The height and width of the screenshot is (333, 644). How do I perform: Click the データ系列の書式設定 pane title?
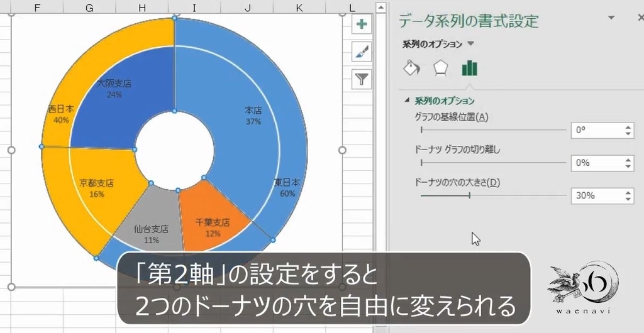468,21
